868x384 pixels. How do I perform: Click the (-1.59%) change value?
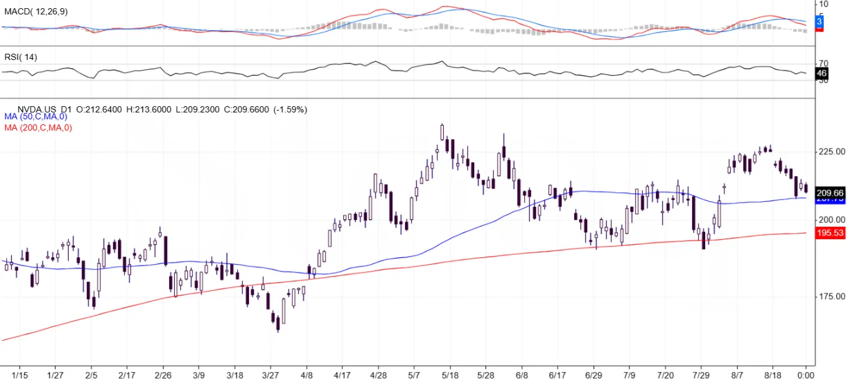point(290,109)
